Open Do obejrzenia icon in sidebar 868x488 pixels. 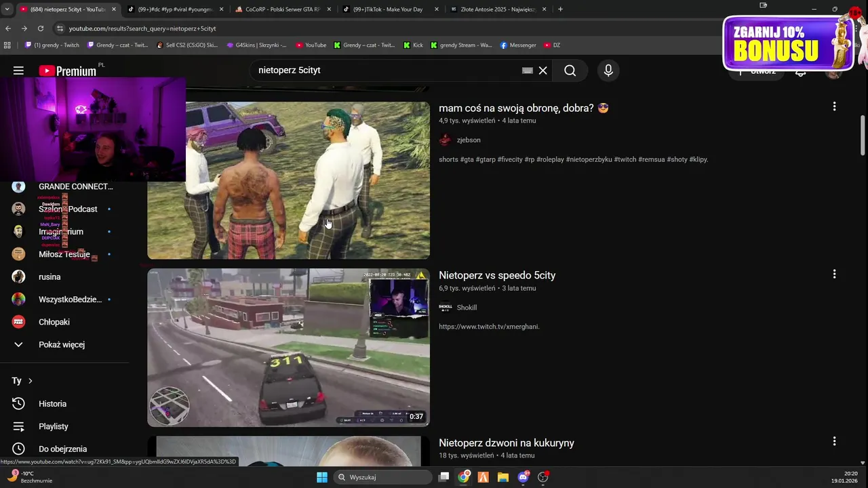coord(18,449)
